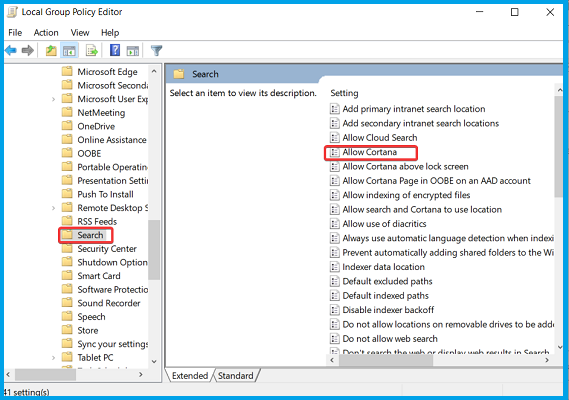Click the Setting column header
569x400 pixels.
[x=344, y=93]
